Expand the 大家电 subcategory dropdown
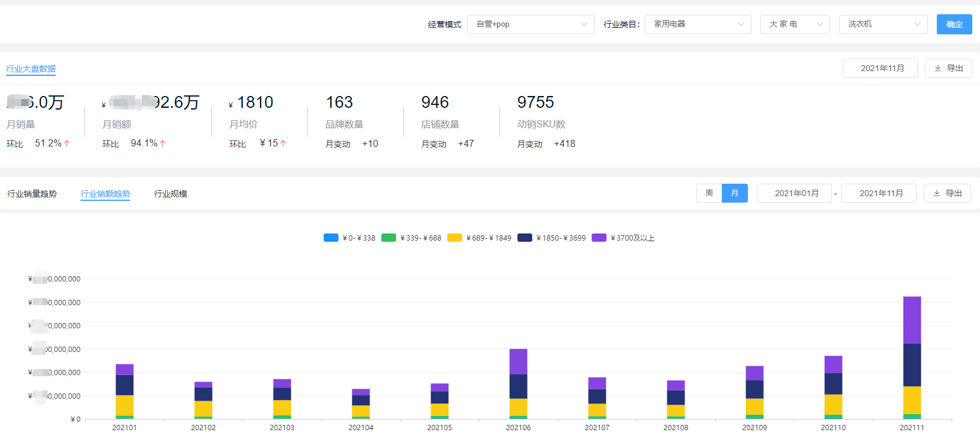980x445 pixels. (795, 24)
